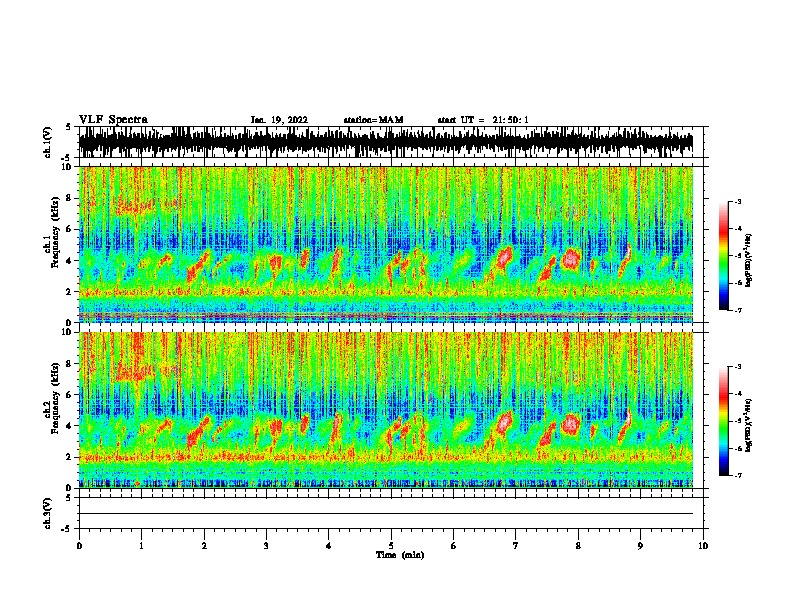Image resolution: width=792 pixels, height=612 pixels.
Task: Click time axis tick label "4"
Action: coord(329,546)
